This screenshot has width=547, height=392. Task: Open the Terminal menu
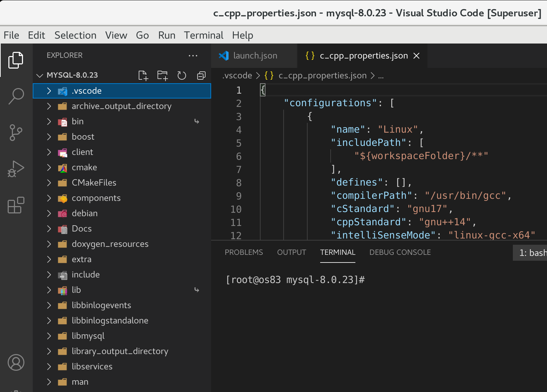coord(204,35)
